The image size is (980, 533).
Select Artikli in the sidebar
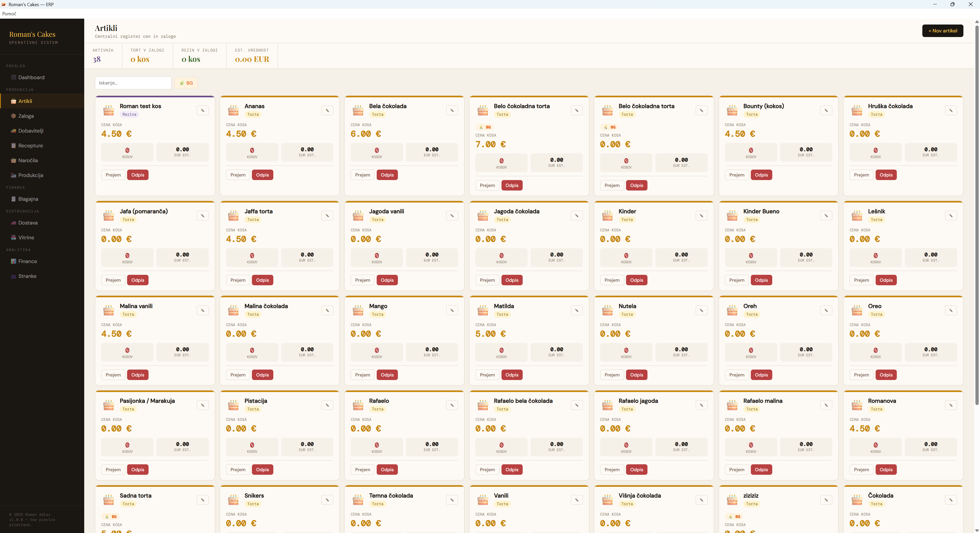42,101
